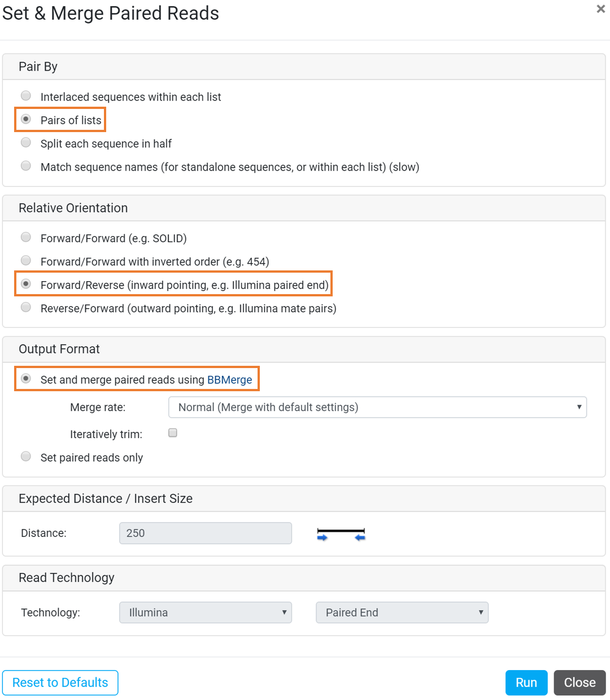The height and width of the screenshot is (700, 610).
Task: Open the BBMerge link
Action: 229,380
